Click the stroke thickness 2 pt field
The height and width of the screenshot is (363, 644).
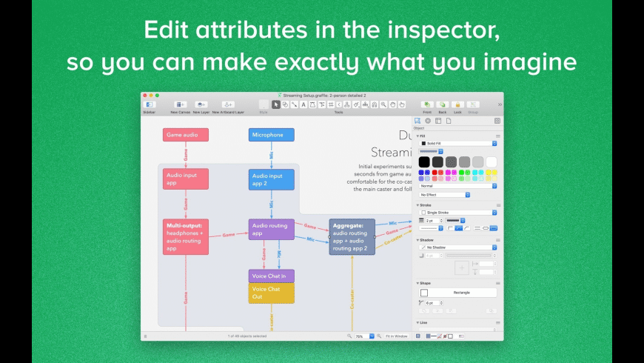click(x=432, y=221)
